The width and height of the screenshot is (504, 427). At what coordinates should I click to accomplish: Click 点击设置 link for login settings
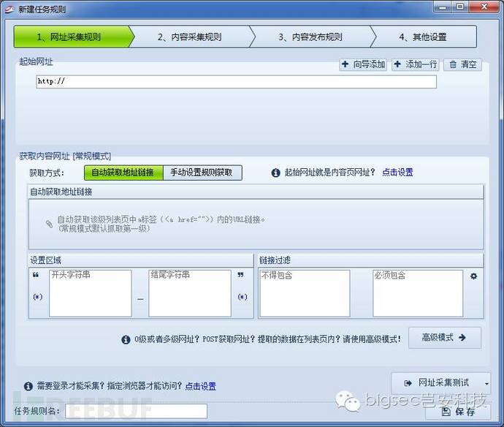point(201,386)
